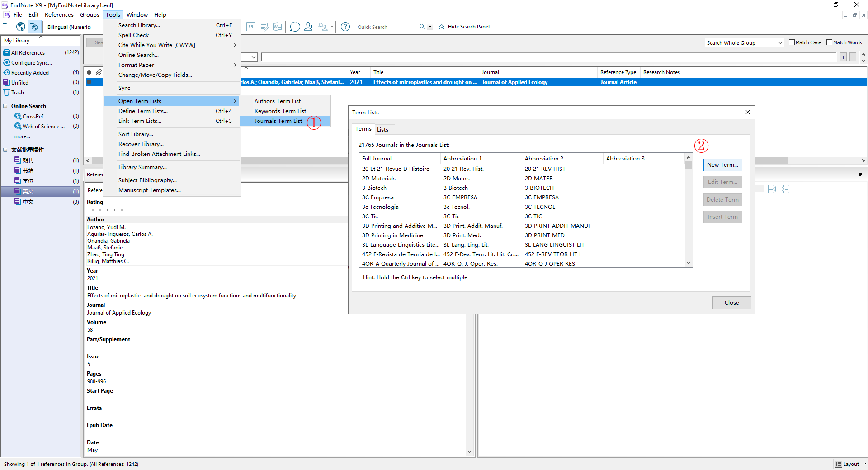Click the Go to Word Processor icon
The image size is (868, 470).
click(277, 27)
